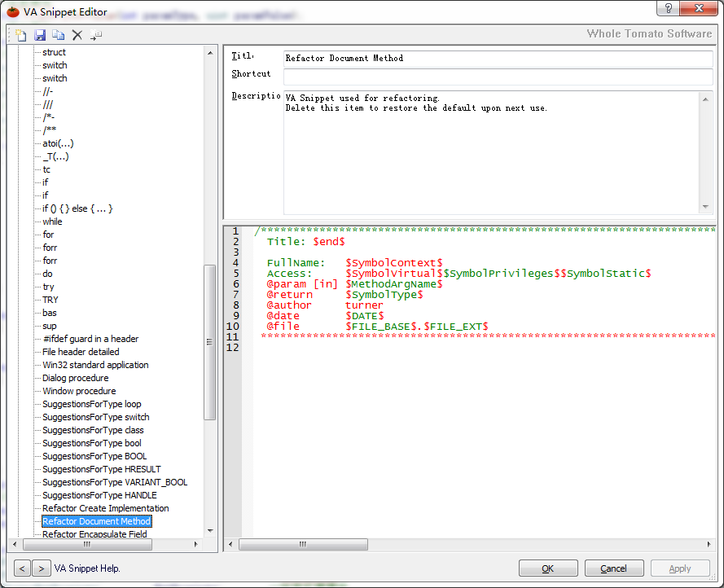
Task: Create a new snippet with the New icon
Action: [x=21, y=35]
